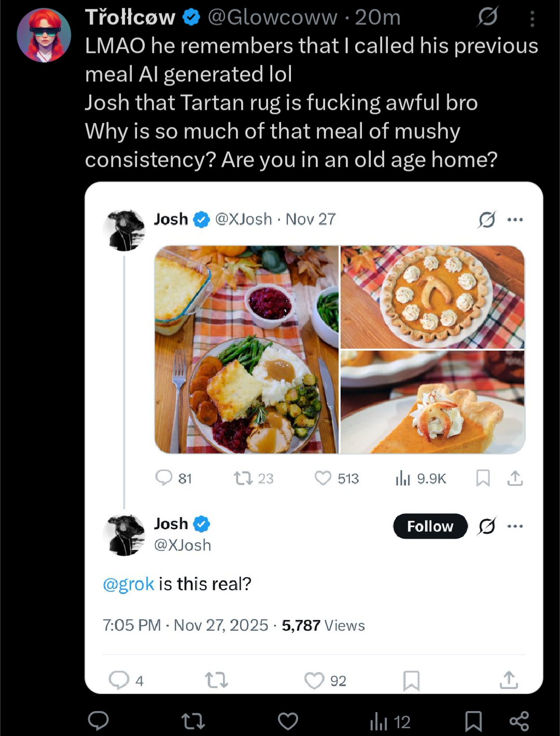Image resolution: width=560 pixels, height=736 pixels.
Task: Open more options beside the Follow button
Action: [515, 526]
